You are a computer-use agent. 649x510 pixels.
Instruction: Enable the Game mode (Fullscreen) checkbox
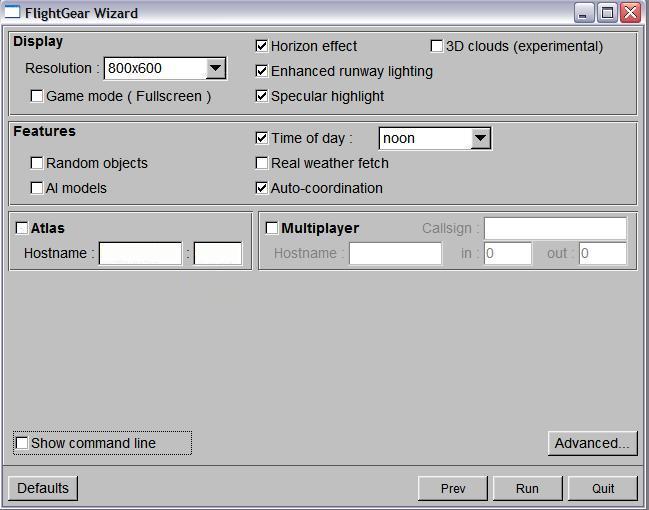(37, 96)
